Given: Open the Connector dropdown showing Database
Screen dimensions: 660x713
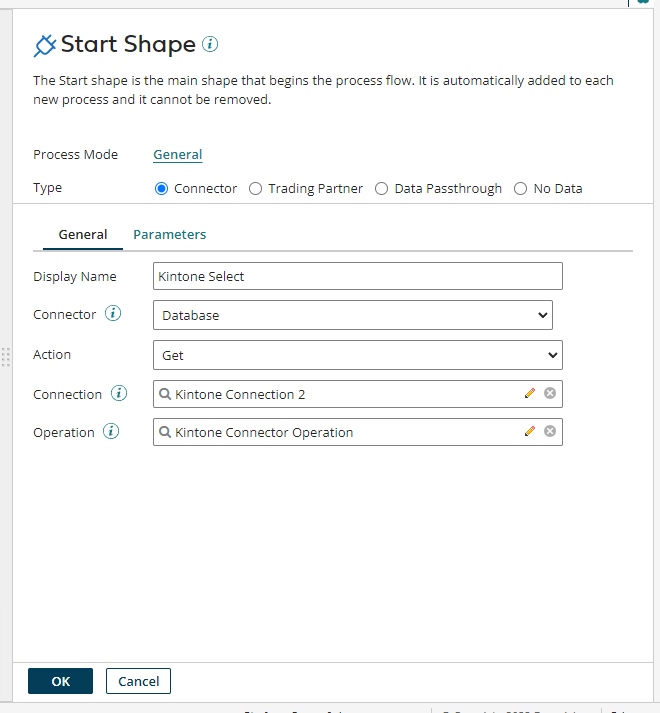Looking at the screenshot, I should [x=353, y=315].
